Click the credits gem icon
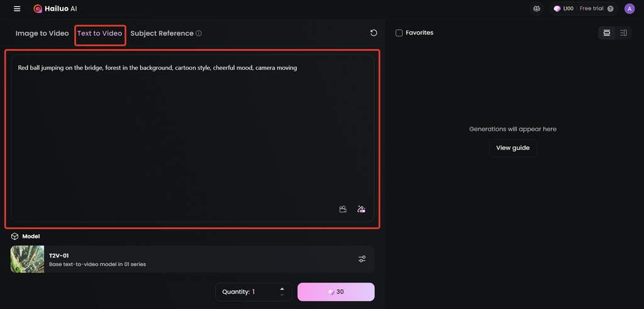644x309 pixels. pos(557,9)
